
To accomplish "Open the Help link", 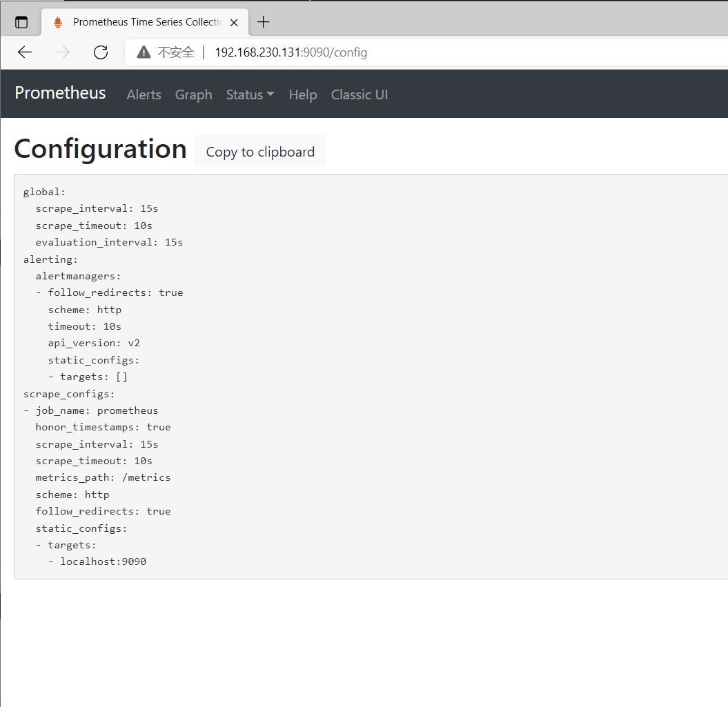I will pos(303,94).
